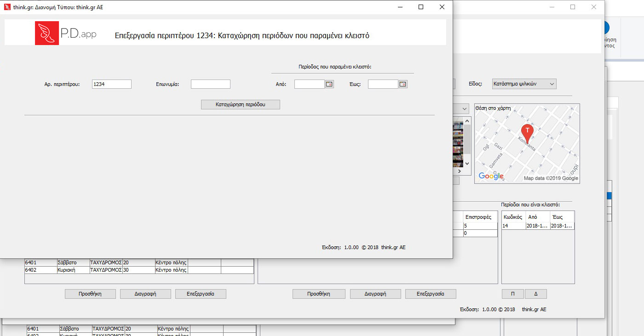Click Επεξεργασία below the Σάββατο/Κυριακή table

(201, 294)
